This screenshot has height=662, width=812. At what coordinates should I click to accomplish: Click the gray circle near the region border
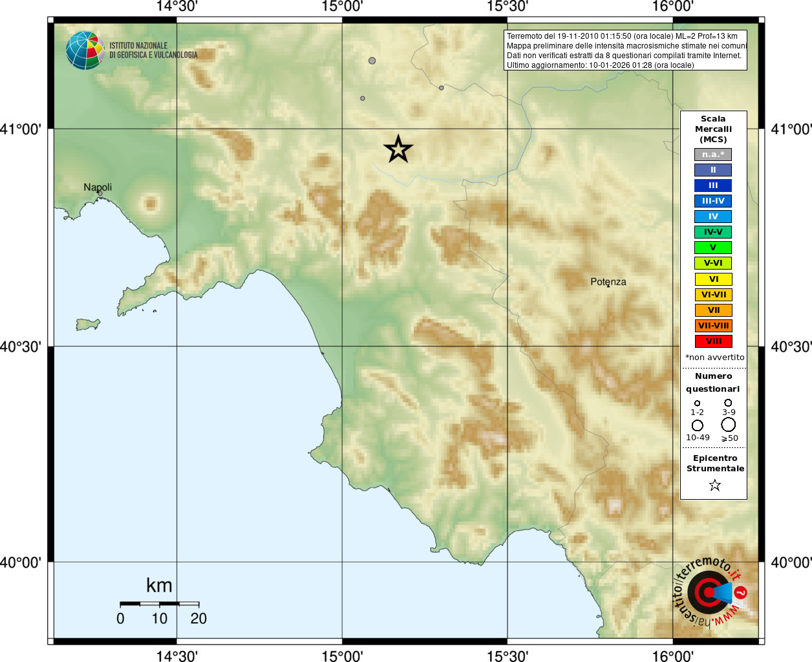442,88
